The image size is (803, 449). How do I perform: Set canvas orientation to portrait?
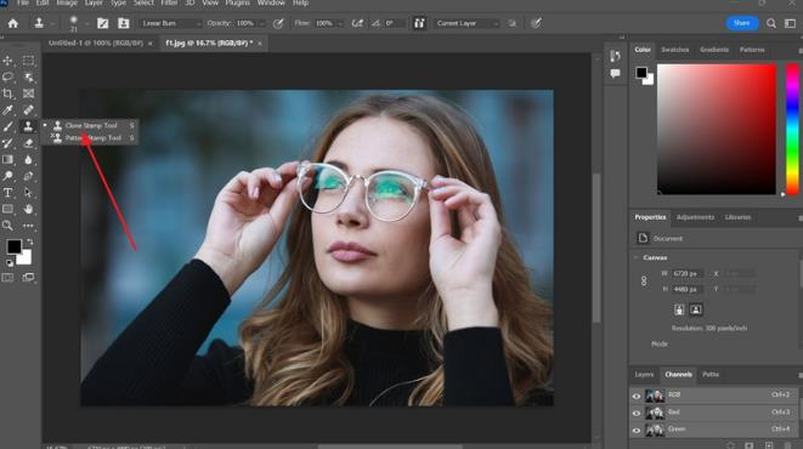point(679,310)
